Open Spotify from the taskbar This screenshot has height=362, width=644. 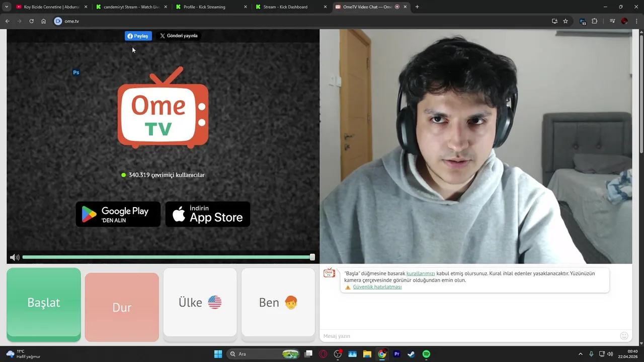pyautogui.click(x=426, y=354)
